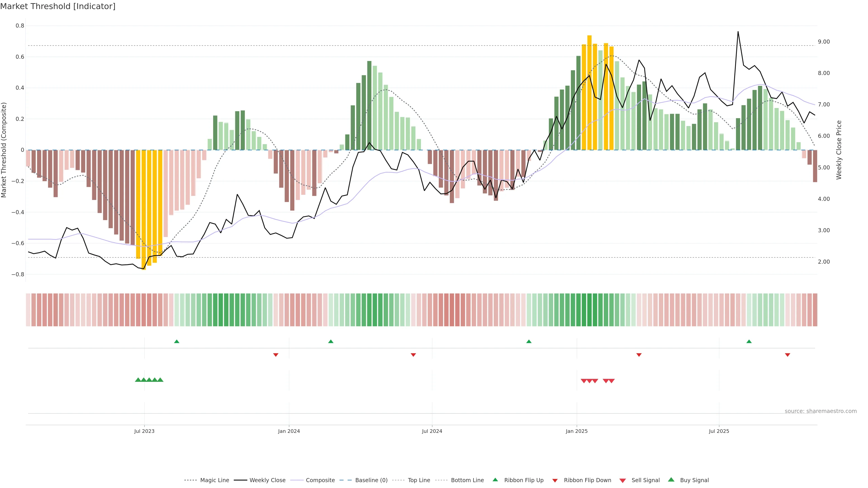Image resolution: width=868 pixels, height=488 pixels.
Task: Click the rightmost red flip-down marker
Action: [788, 355]
